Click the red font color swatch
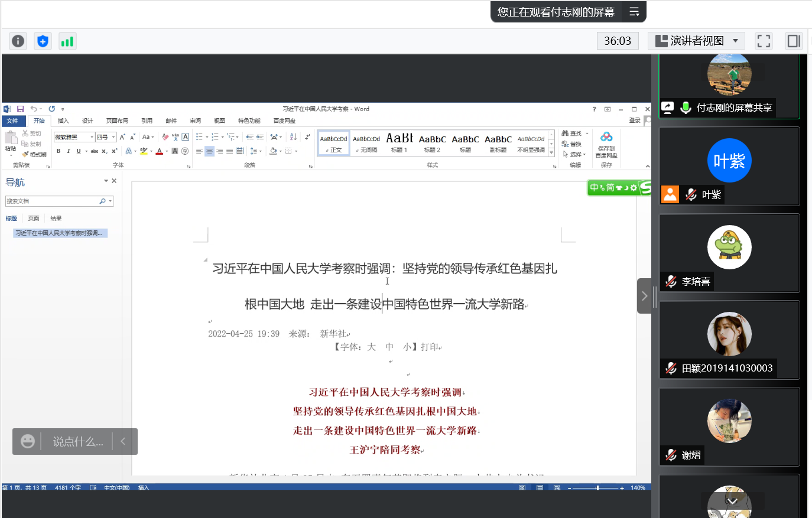The width and height of the screenshot is (812, 518). (160, 152)
